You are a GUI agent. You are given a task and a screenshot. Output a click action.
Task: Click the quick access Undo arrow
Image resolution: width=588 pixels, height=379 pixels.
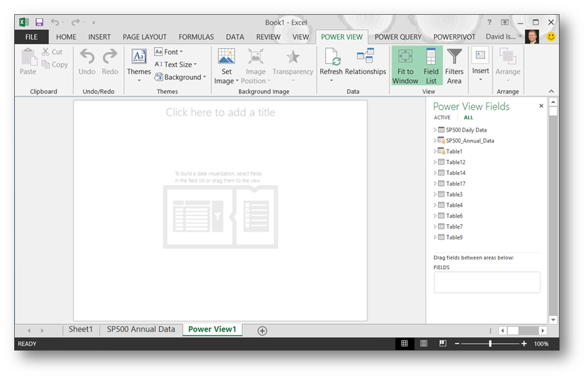click(55, 22)
